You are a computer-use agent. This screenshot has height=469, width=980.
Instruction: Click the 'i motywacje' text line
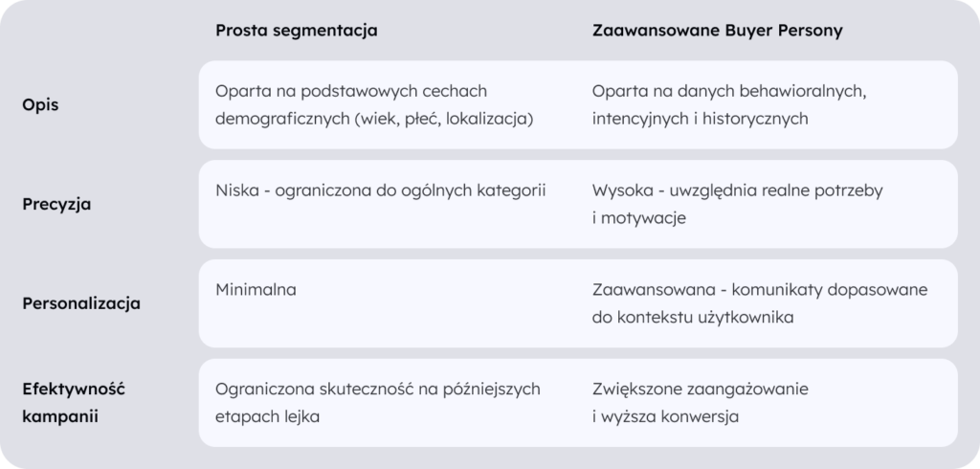[638, 219]
